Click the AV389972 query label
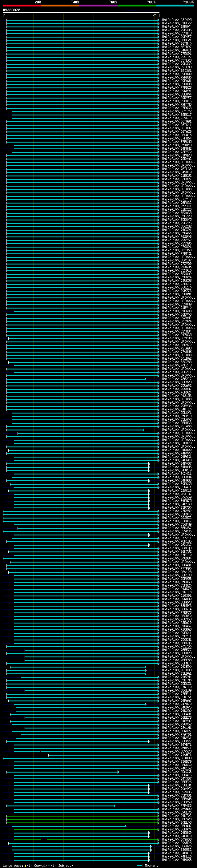Viewport: 197px width, 868px height. 11,10
